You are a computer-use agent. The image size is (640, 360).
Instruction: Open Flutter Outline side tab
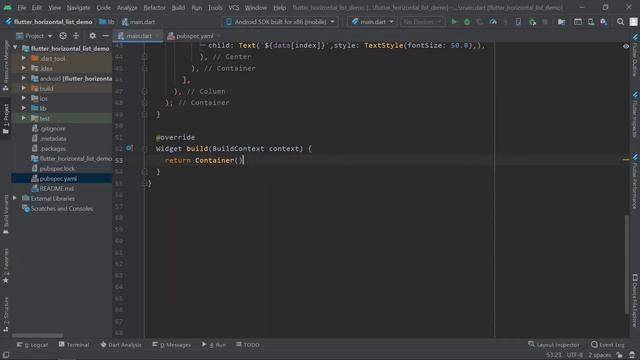click(635, 55)
